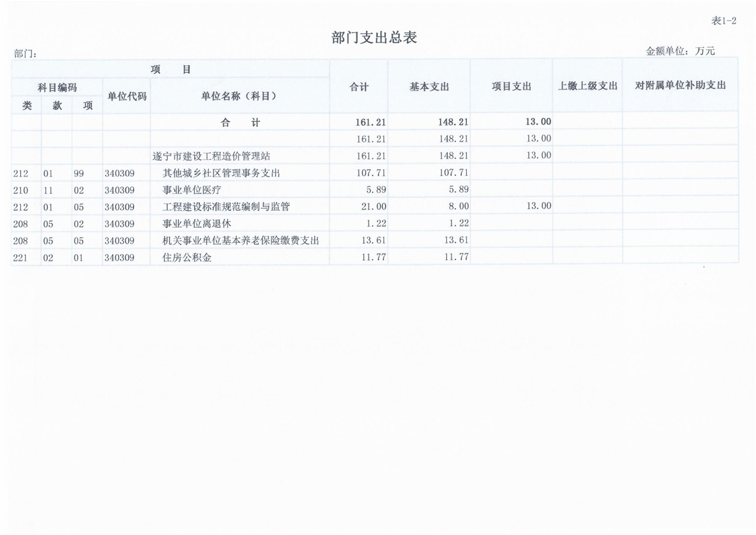The height and width of the screenshot is (535, 756).
Task: Click the 部门： label at top left
Action: click(26, 54)
